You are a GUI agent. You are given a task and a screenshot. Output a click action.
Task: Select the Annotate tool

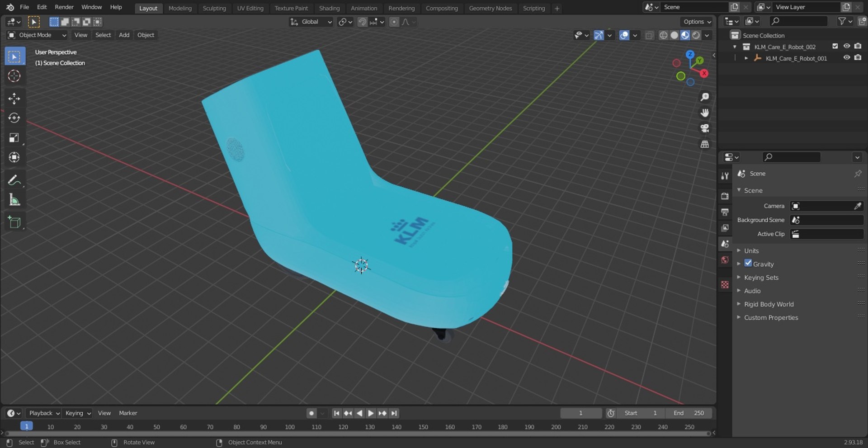click(x=14, y=180)
